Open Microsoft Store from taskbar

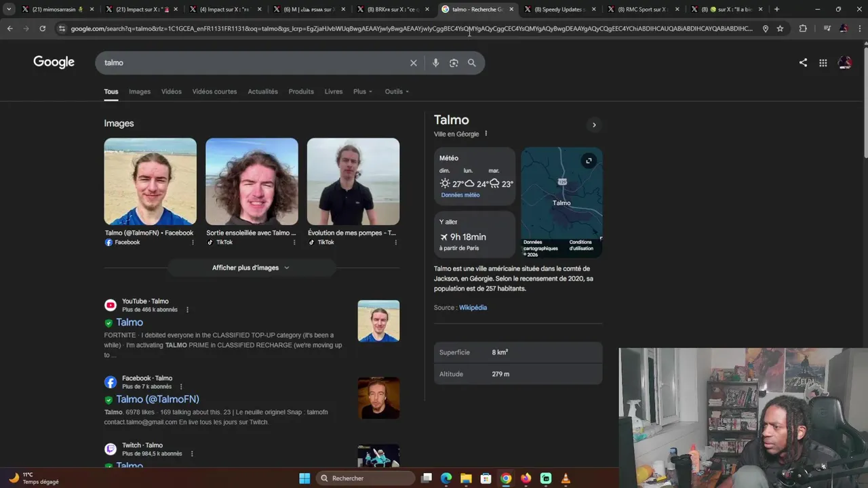[486, 478]
